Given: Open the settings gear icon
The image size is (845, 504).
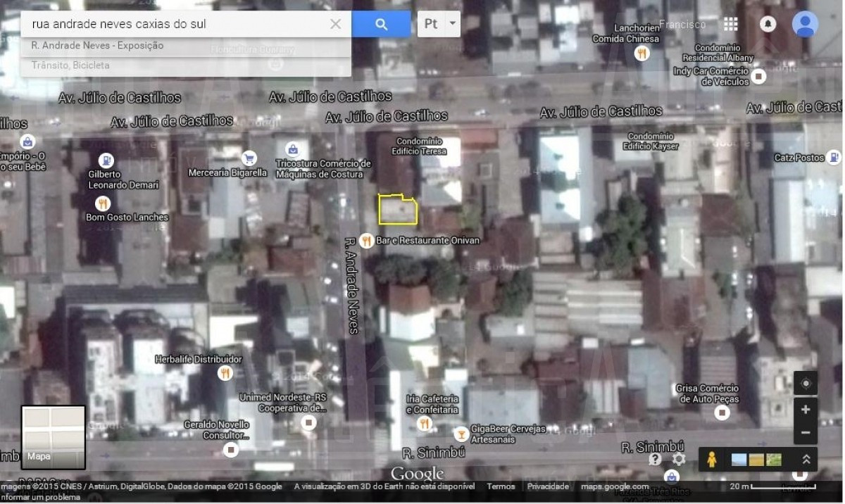Looking at the screenshot, I should pos(679,459).
